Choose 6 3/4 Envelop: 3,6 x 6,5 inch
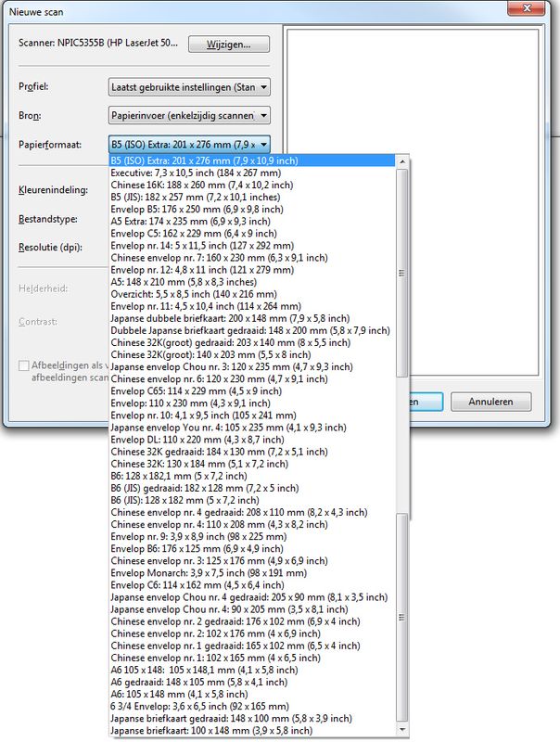 tap(252, 706)
